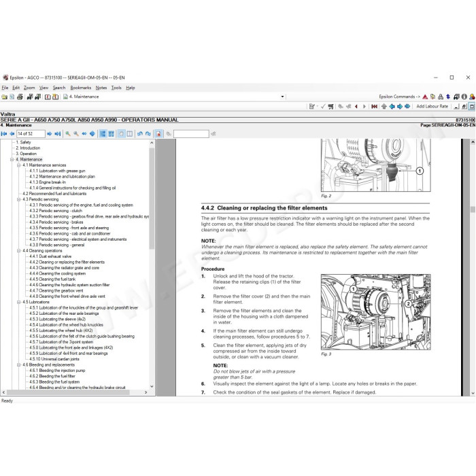Open the Help menu
Image resolution: width=476 pixels, height=476 pixels.
tap(131, 88)
